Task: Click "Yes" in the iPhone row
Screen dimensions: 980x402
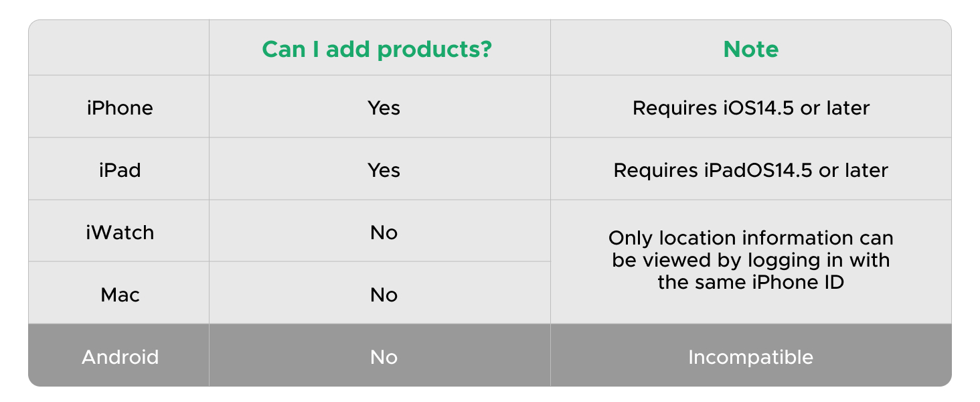Action: 384,108
